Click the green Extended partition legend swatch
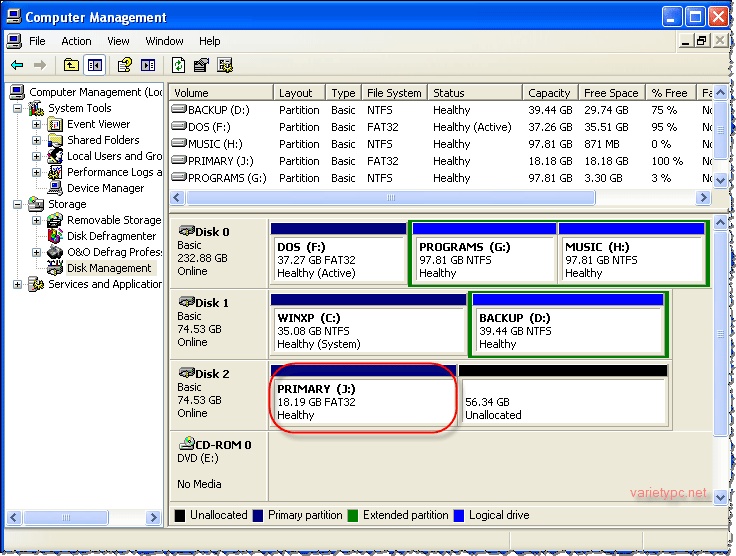Image resolution: width=736 pixels, height=556 pixels. pos(353,516)
